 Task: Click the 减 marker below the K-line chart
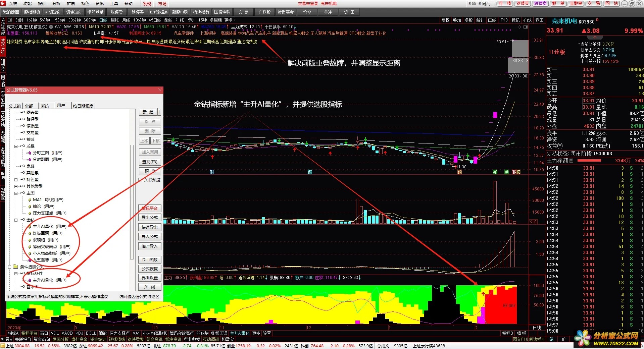[x=495, y=172]
